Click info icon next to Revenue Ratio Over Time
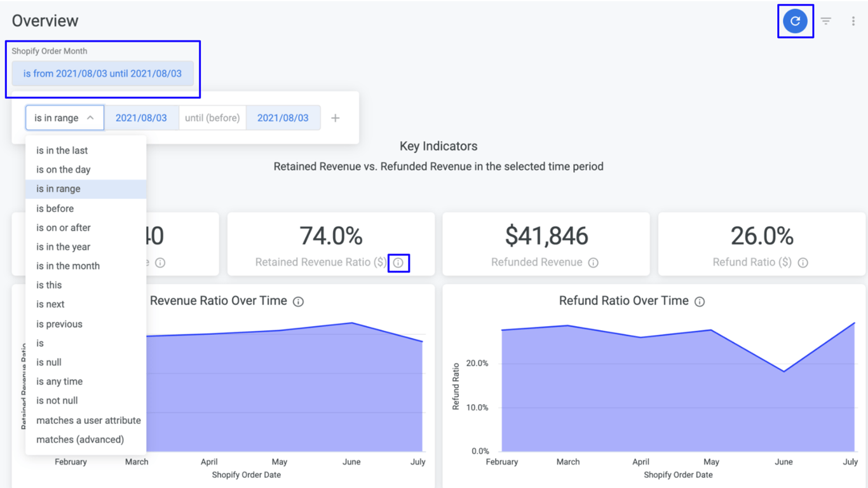 [x=298, y=302]
